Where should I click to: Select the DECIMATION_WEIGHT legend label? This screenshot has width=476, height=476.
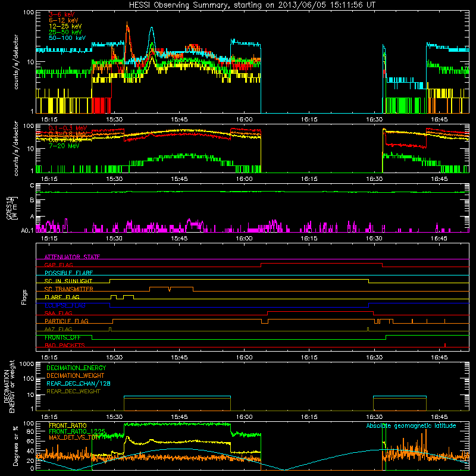(x=76, y=375)
